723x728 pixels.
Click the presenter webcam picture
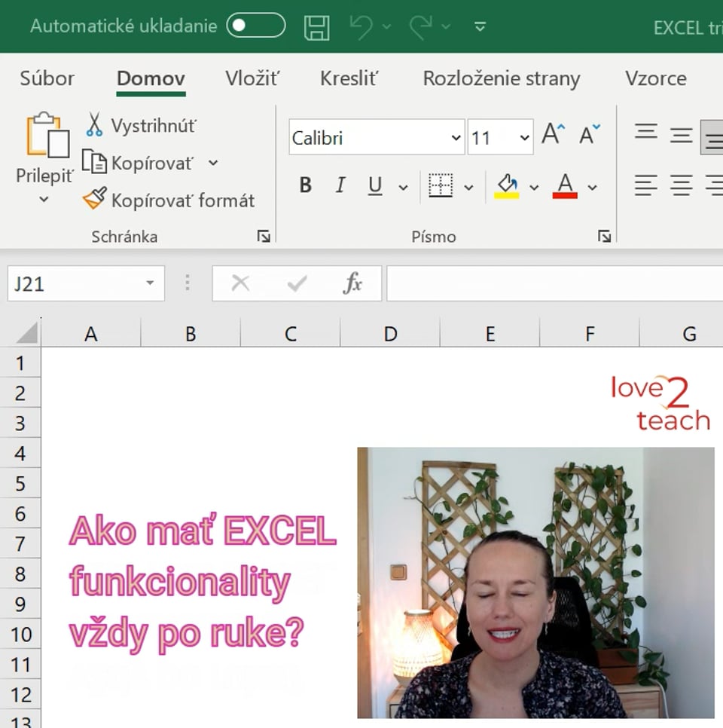pos(535,583)
